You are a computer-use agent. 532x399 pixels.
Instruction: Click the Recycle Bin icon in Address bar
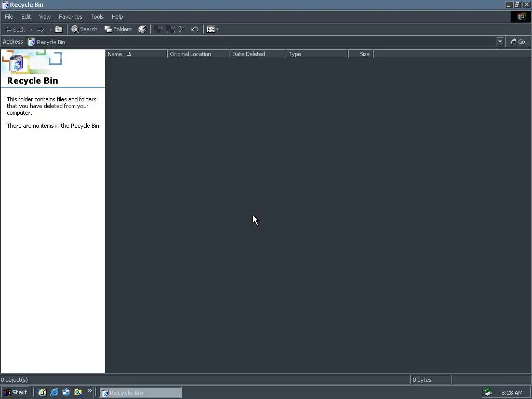(31, 42)
